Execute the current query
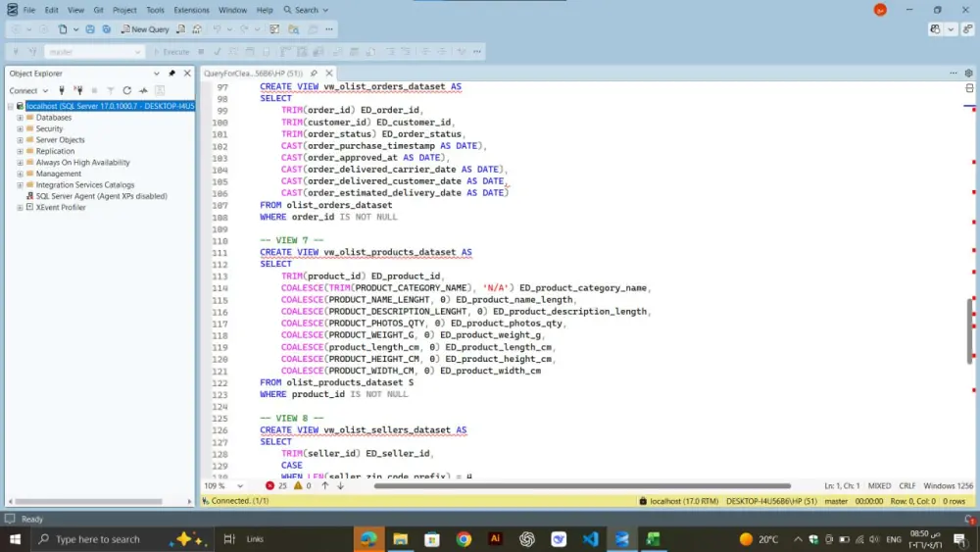This screenshot has height=552, width=980. tap(171, 52)
